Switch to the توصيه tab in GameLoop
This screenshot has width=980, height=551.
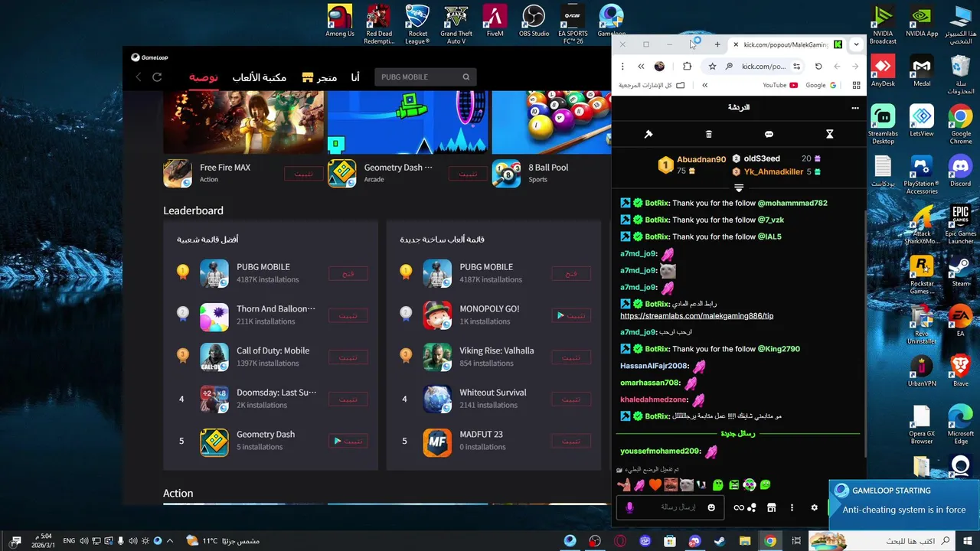(204, 77)
